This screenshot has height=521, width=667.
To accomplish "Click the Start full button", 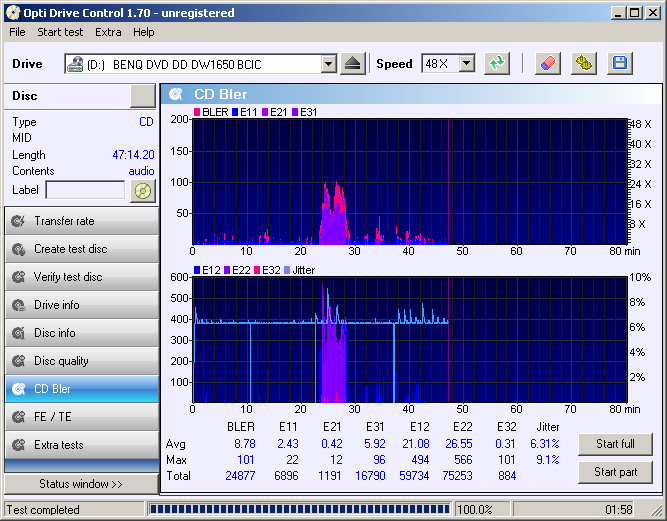I will coord(615,444).
